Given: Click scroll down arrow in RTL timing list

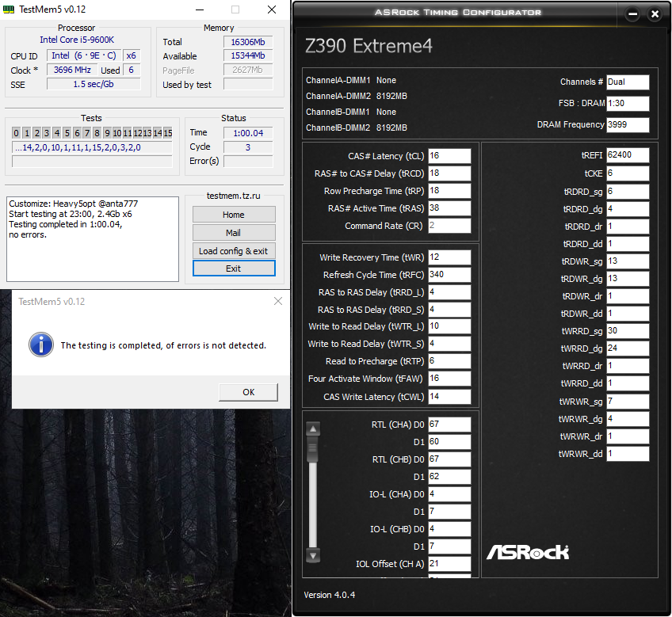Looking at the screenshot, I should [313, 556].
